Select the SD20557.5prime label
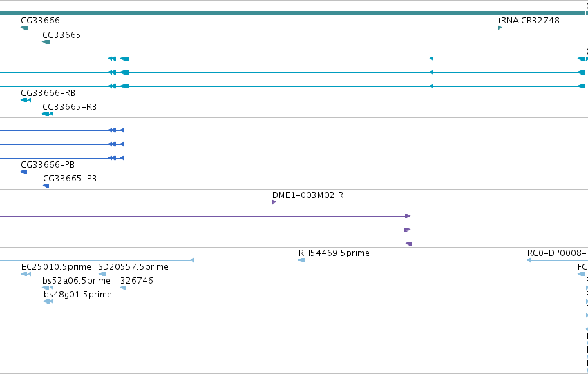Viewport: 588px width, 374px height. (133, 267)
